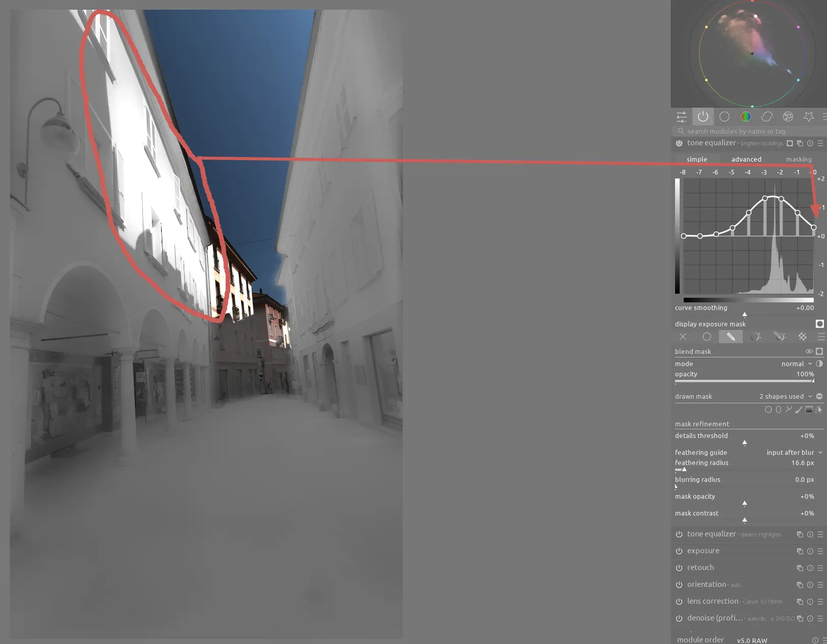Add a gradient shape to drawn mask
The image size is (827, 644).
[x=809, y=409]
